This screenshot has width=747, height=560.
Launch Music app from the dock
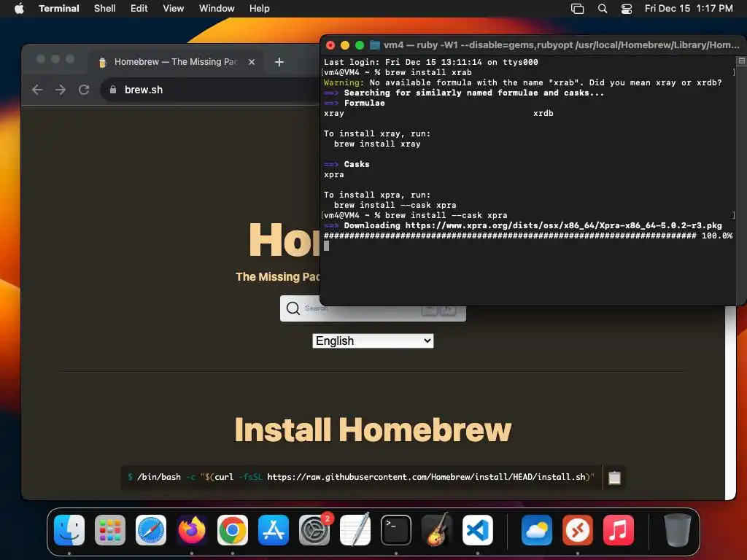619,529
